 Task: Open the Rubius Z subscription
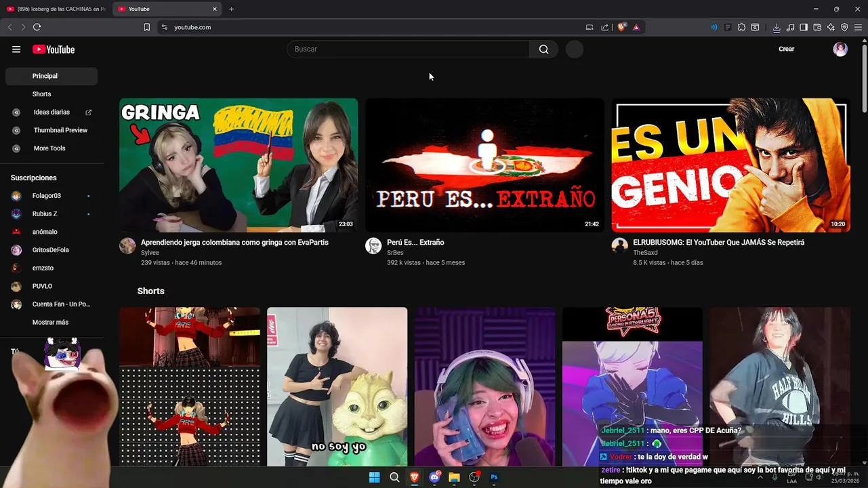[x=51, y=214]
